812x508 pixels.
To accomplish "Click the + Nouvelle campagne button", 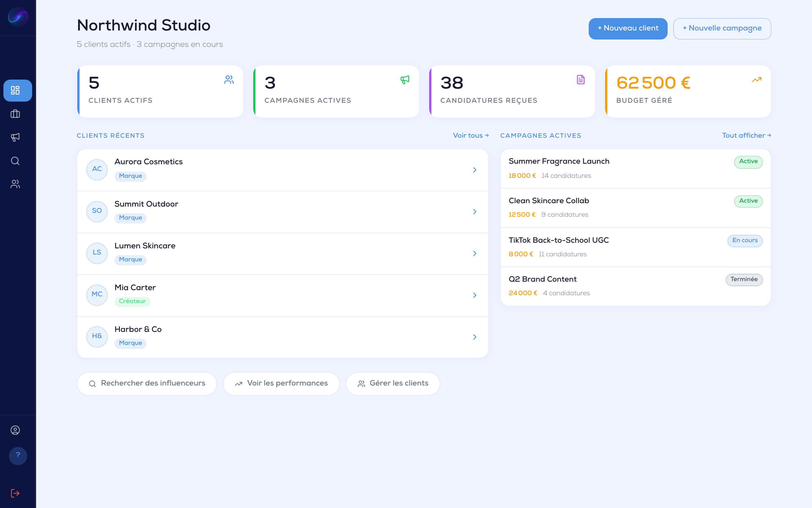I will (722, 29).
